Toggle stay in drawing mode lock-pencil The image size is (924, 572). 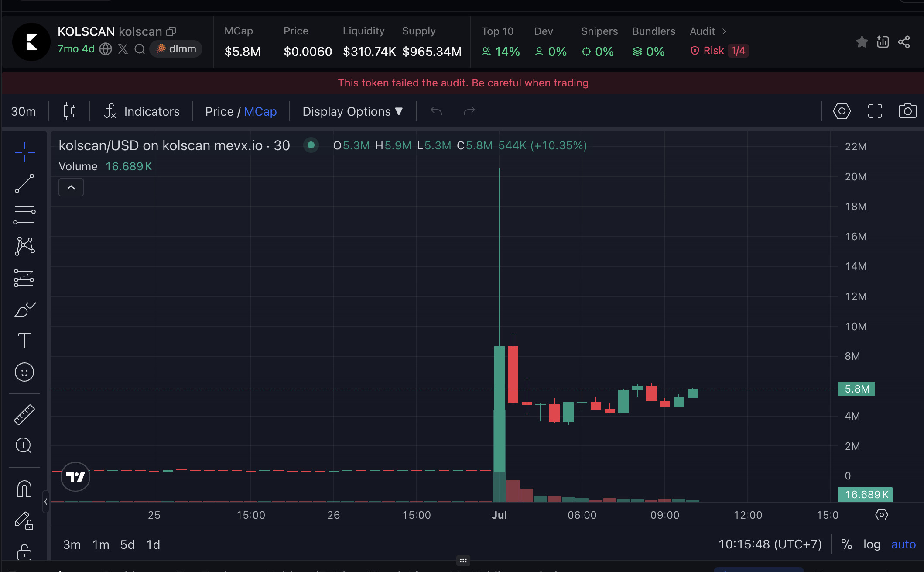coord(24,520)
